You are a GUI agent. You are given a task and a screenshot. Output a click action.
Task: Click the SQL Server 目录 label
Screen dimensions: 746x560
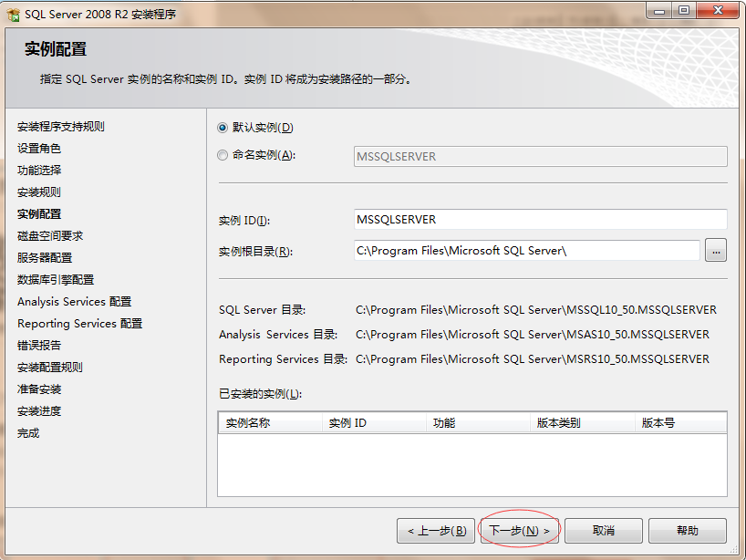(262, 310)
